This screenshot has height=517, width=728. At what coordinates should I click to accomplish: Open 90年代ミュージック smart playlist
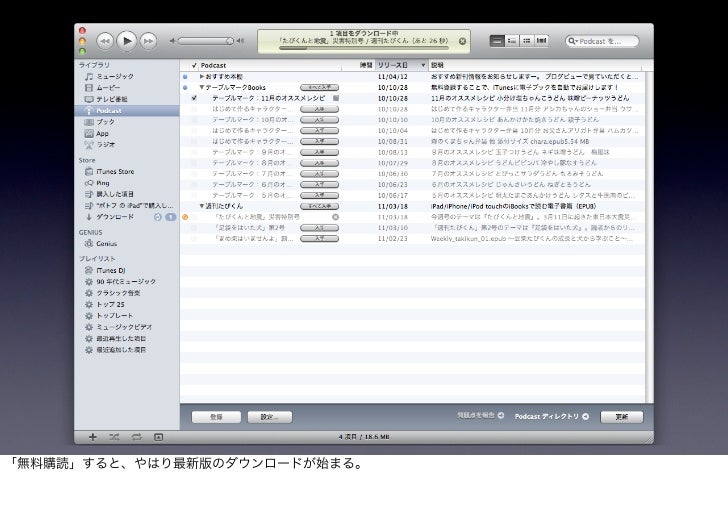(x=120, y=282)
